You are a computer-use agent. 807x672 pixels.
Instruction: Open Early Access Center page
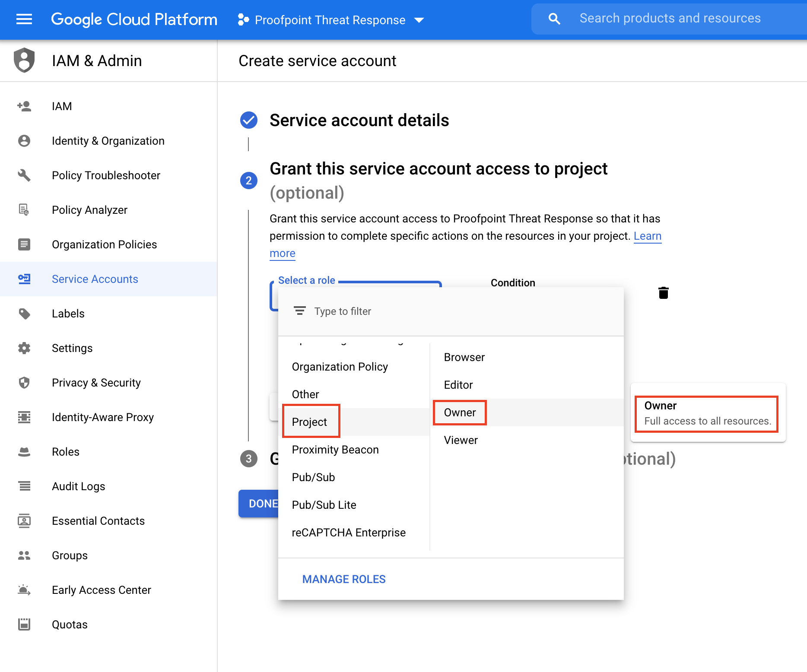[108, 590]
